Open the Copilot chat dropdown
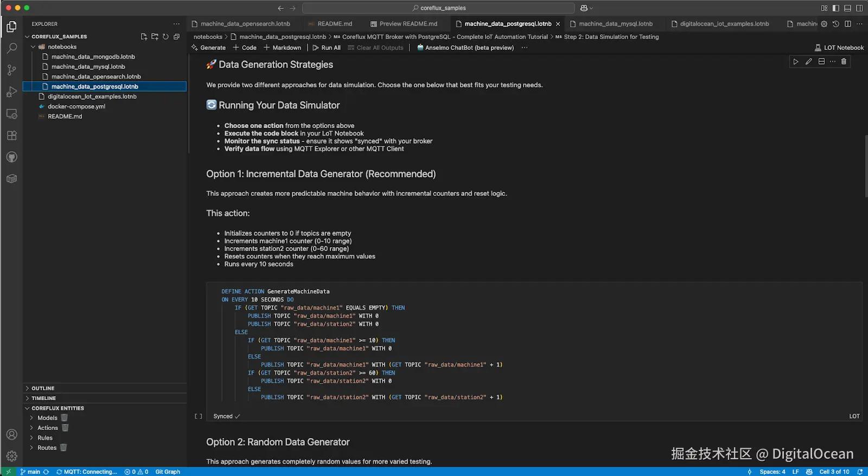 [586, 8]
